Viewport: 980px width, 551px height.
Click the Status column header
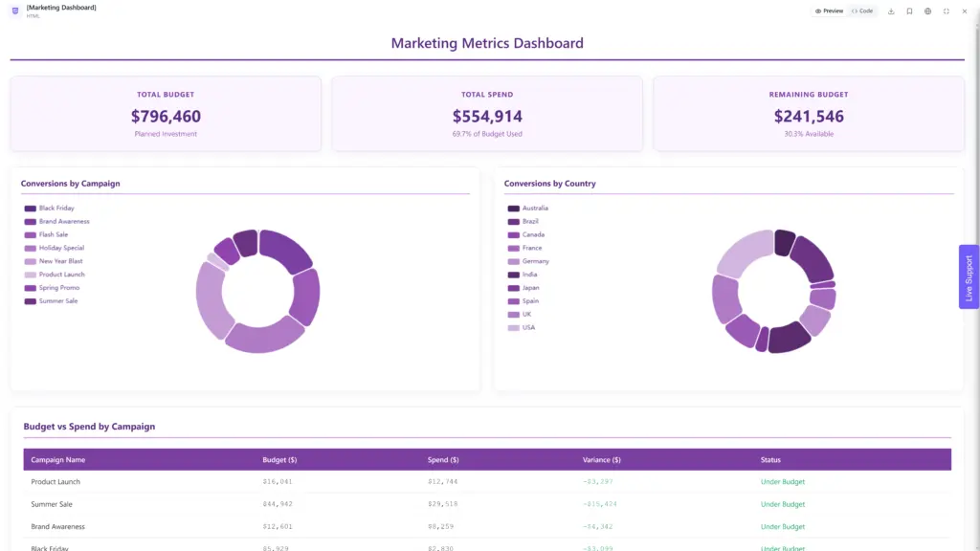click(770, 460)
